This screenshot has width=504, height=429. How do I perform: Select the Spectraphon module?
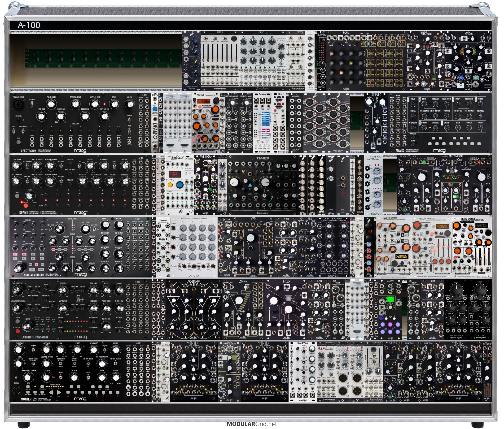pos(452,185)
